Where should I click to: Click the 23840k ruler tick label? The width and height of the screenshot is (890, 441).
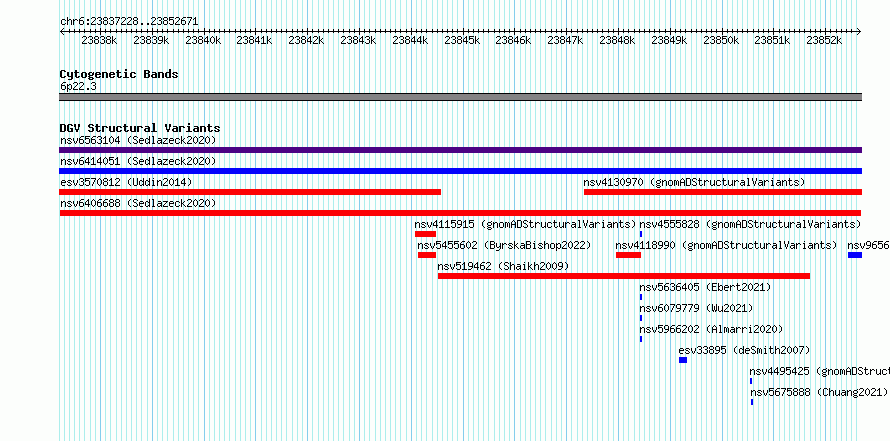(203, 40)
